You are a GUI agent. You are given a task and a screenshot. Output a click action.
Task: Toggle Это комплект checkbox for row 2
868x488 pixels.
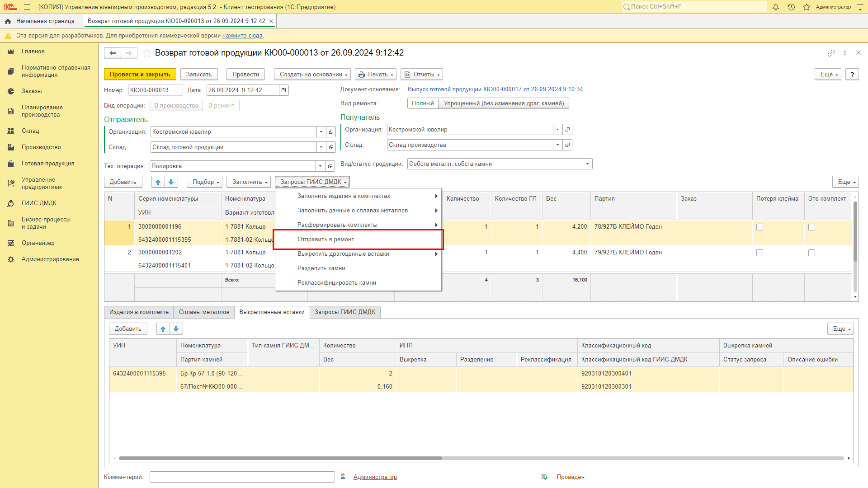pyautogui.click(x=811, y=253)
